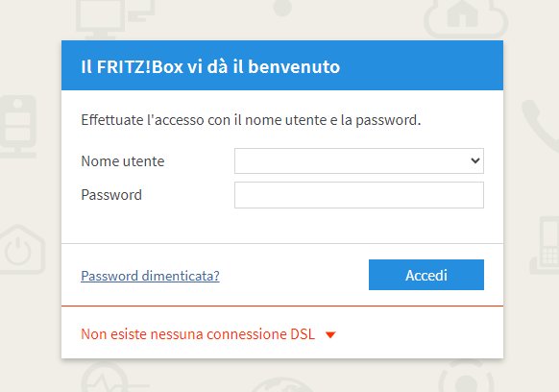Click the NAS server background icon

pos(18,126)
